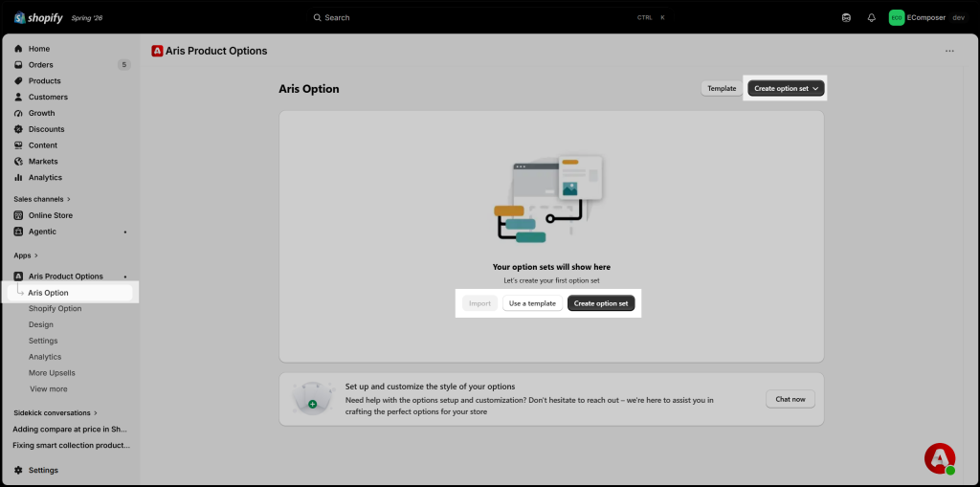Screen dimensions: 980x487
Task: Click the Template button
Action: click(722, 89)
